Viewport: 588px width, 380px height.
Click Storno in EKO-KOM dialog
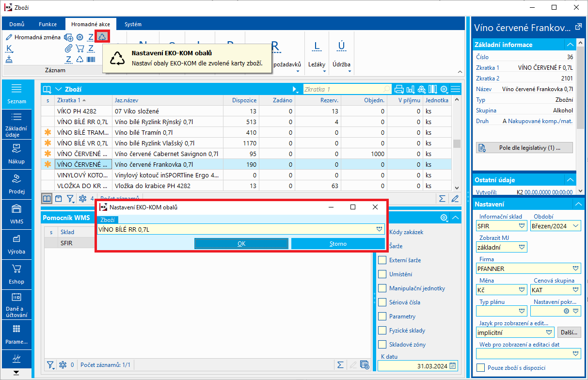[x=338, y=244]
